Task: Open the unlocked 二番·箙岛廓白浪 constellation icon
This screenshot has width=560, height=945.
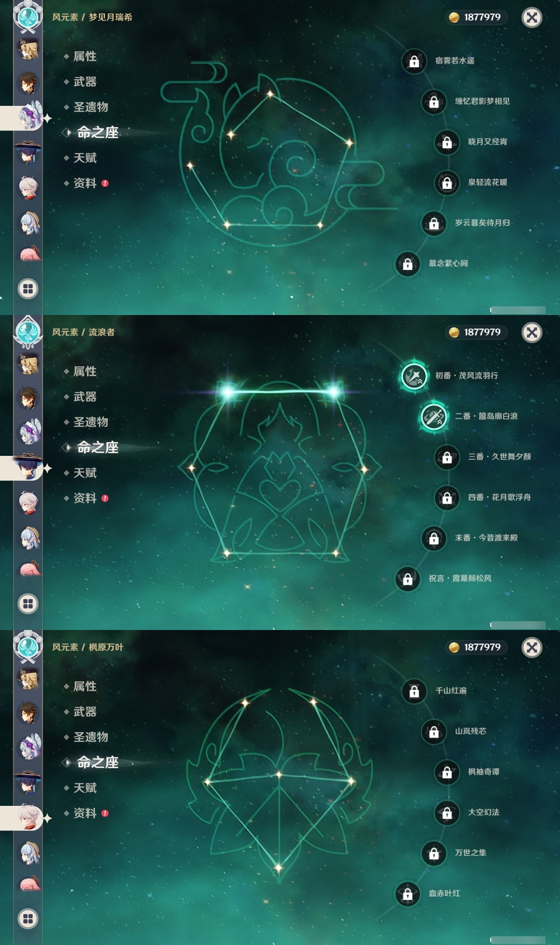Action: click(434, 416)
